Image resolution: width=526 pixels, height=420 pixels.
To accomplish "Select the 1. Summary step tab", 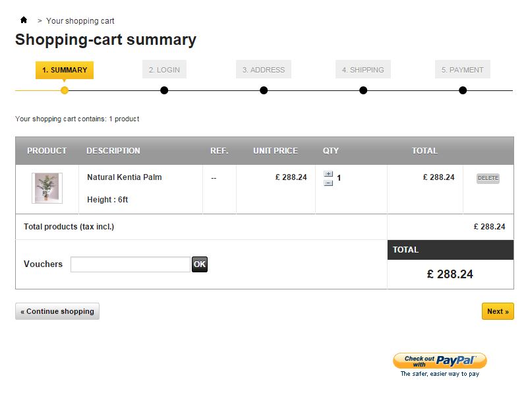I will [x=65, y=70].
